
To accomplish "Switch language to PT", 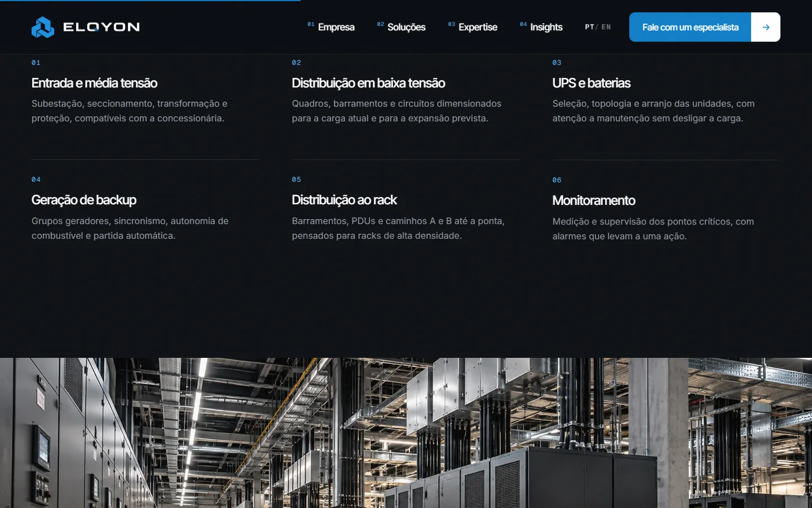I will pyautogui.click(x=589, y=27).
